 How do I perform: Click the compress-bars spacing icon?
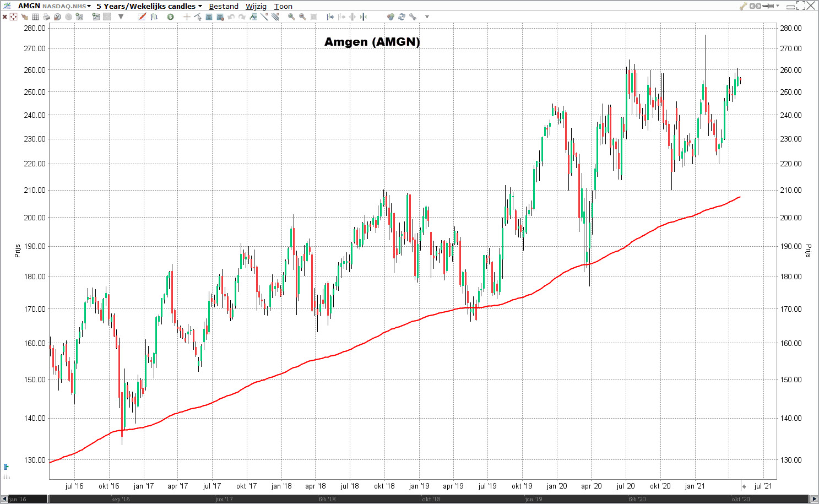pyautogui.click(x=363, y=17)
